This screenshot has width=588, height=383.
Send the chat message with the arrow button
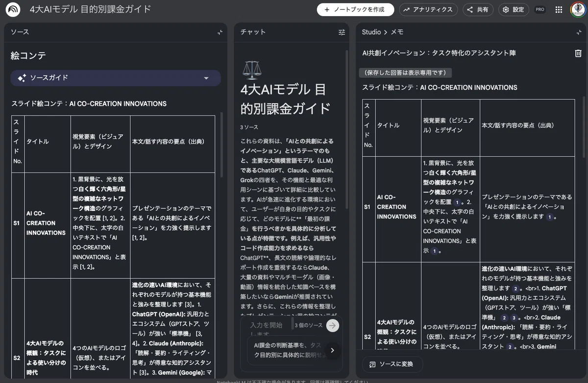333,326
